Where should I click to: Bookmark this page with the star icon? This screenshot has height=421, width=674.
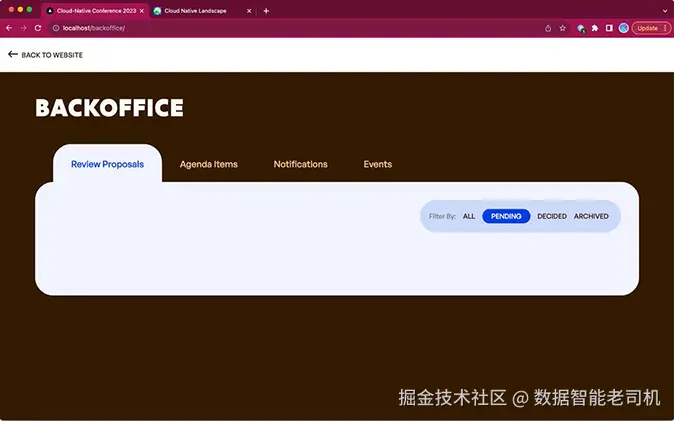pos(562,28)
